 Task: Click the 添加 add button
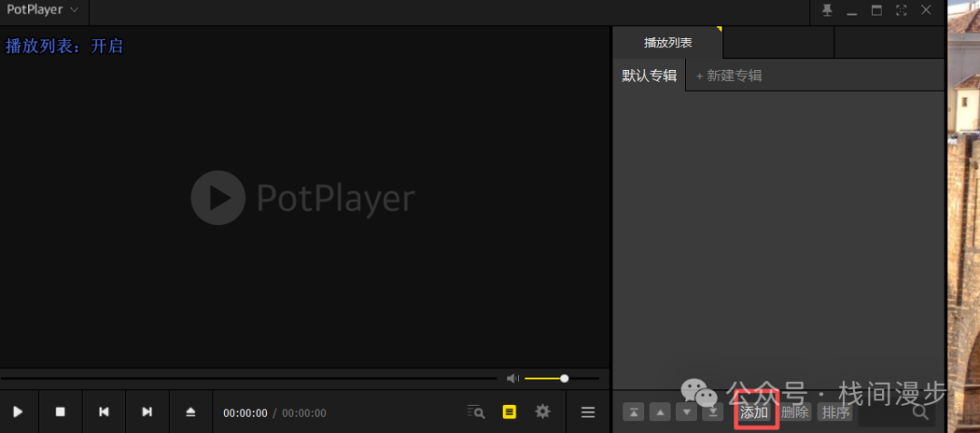pyautogui.click(x=754, y=412)
